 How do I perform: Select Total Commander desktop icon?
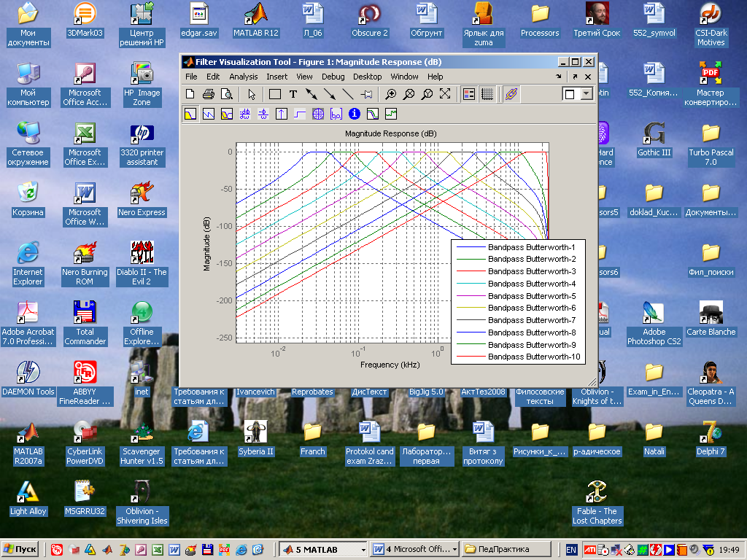[85, 323]
